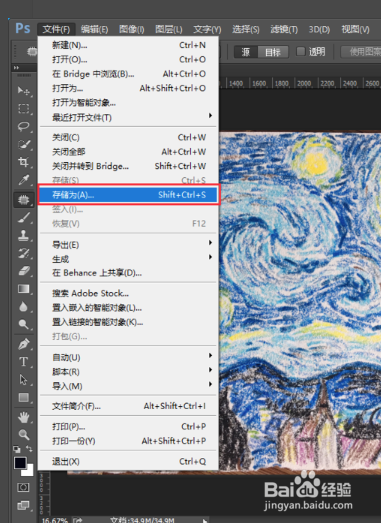Click the background color swatch
This screenshot has width=381, height=523.
[x=29, y=471]
